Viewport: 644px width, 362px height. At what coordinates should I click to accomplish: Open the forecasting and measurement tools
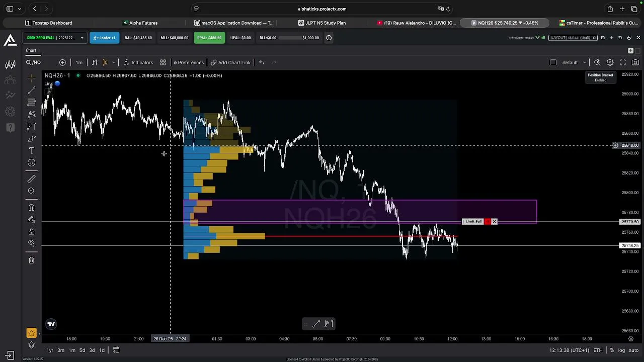(x=31, y=126)
